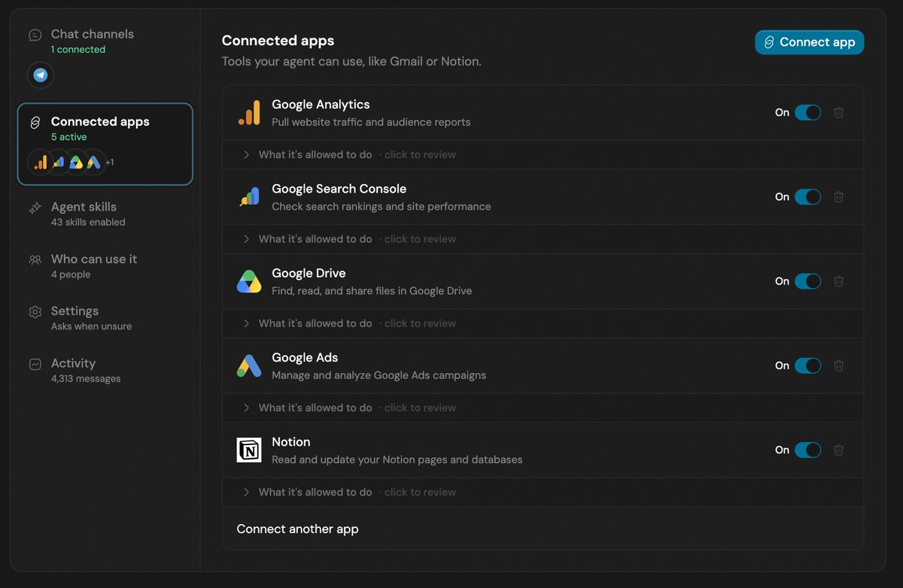Click the Google Drive logo in list
Screen dimensions: 903x588
tap(249, 281)
